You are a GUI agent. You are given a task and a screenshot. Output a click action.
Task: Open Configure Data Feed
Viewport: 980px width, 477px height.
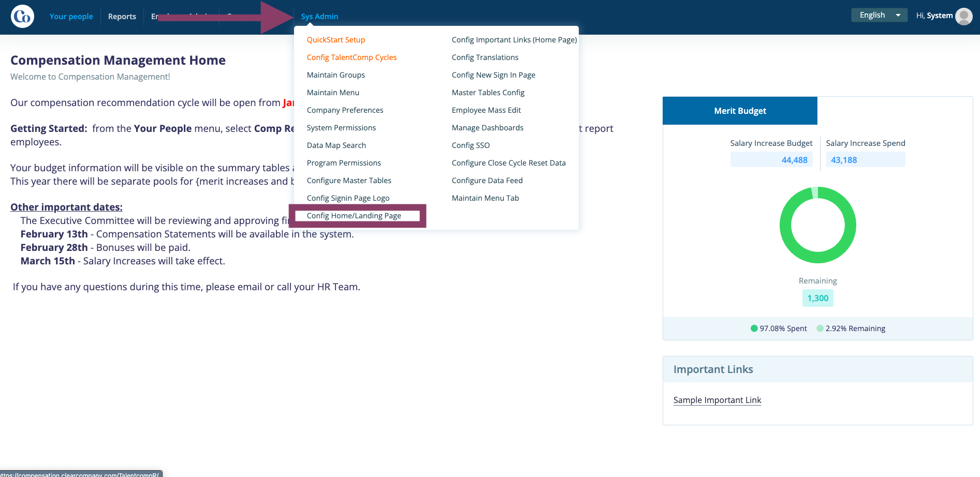pos(487,181)
